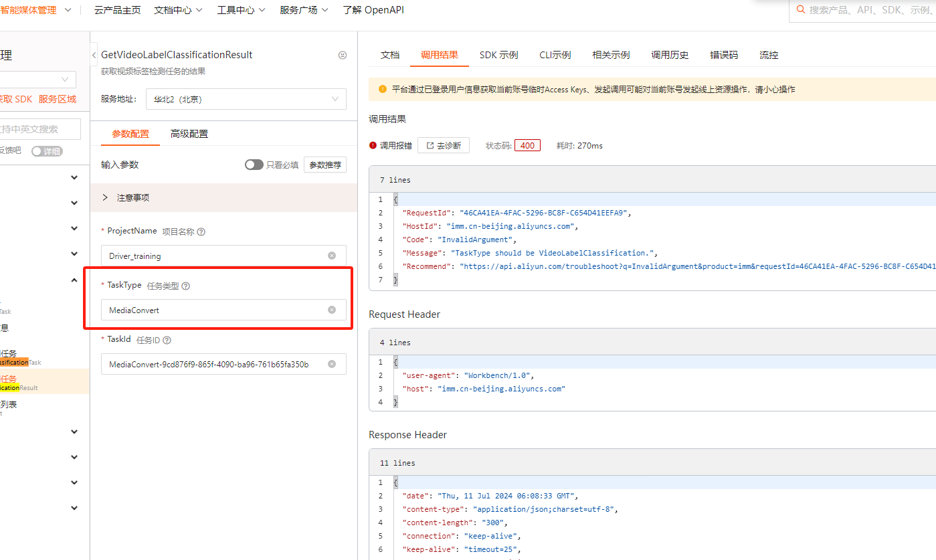
Task: Clear the Driver_training field with its X icon
Action: click(x=332, y=256)
